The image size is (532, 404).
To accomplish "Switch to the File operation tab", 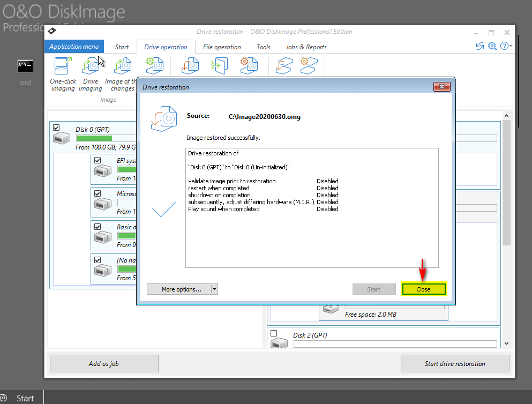I will [x=222, y=47].
